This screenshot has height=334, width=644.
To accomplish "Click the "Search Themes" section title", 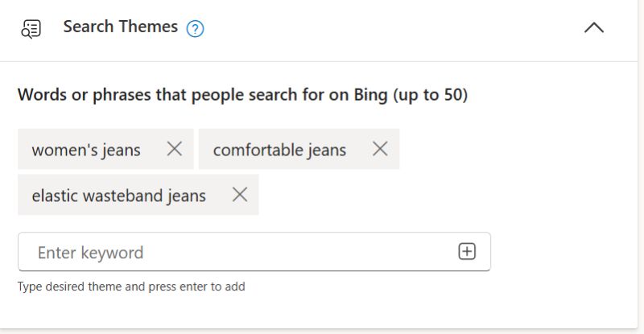I will (x=120, y=27).
